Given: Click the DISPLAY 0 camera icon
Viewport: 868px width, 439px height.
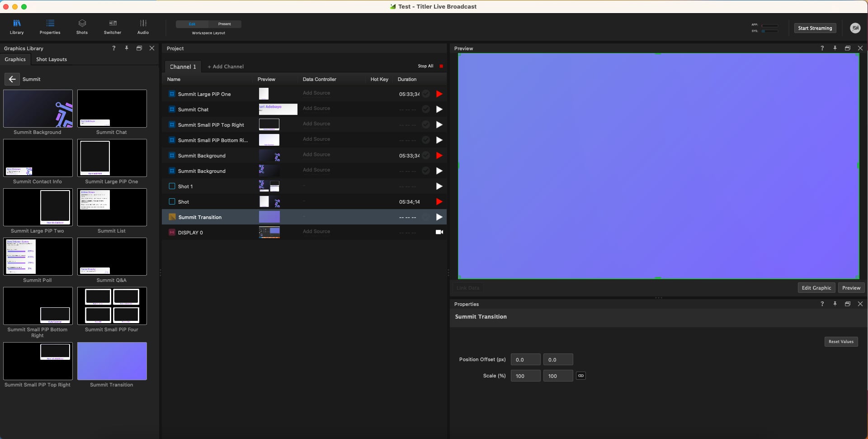Looking at the screenshot, I should (x=439, y=232).
